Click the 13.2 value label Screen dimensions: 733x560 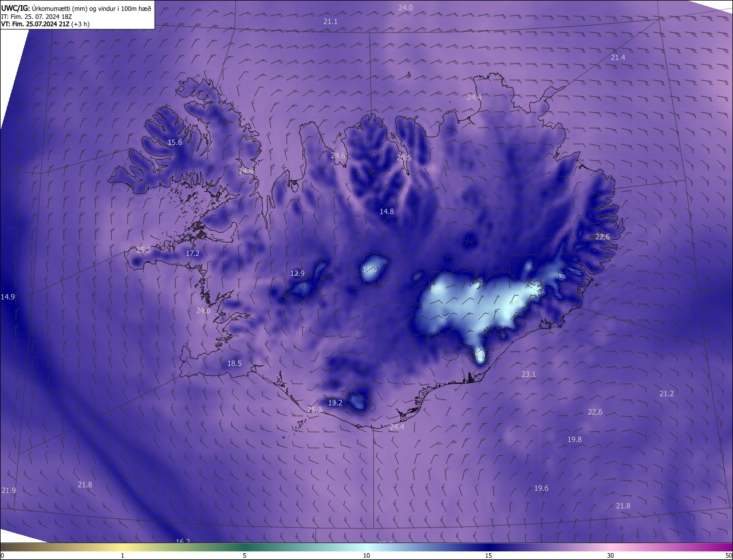coord(335,403)
